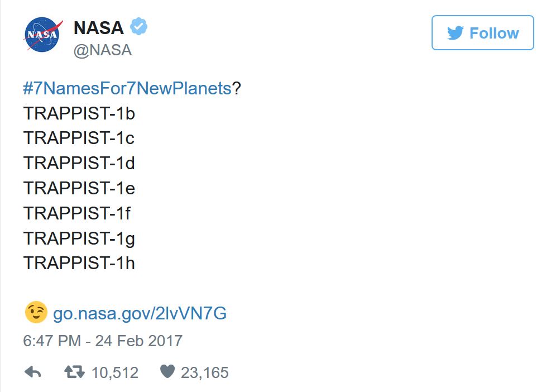Image resolution: width=551 pixels, height=392 pixels.
Task: Reply to the tweet with arrow icon
Action: (33, 372)
